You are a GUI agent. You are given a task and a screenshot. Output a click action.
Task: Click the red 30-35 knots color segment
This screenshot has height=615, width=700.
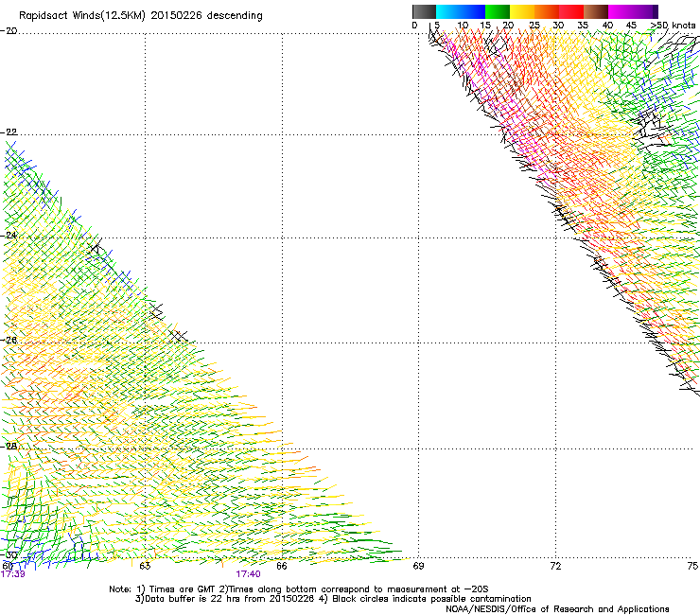571,11
